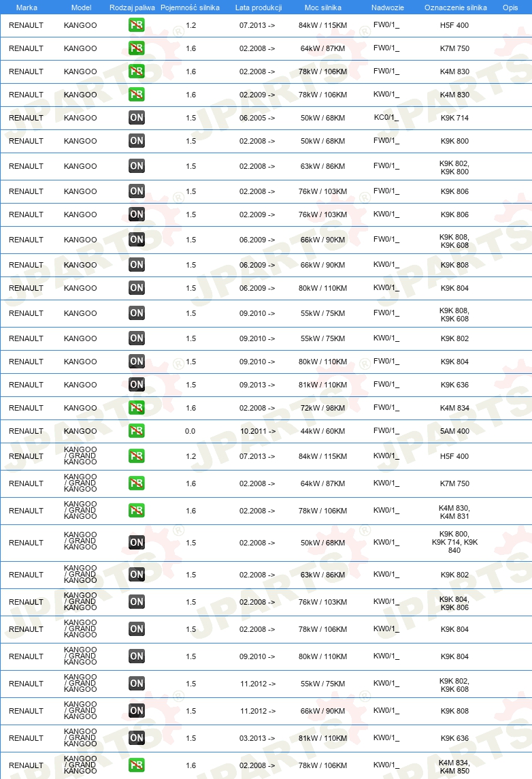The height and width of the screenshot is (779, 532).
Task: Click the production date 09.2013 -> cell
Action: coord(257,385)
